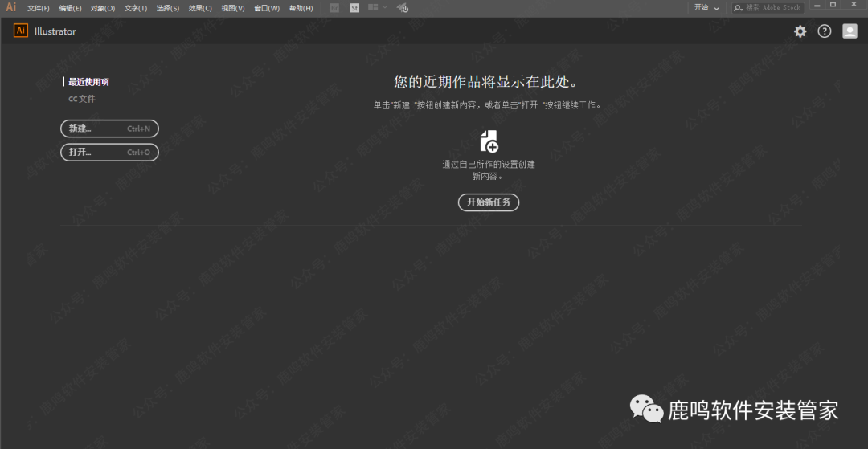
Task: Open the Bridge (Br) icon
Action: [x=334, y=8]
